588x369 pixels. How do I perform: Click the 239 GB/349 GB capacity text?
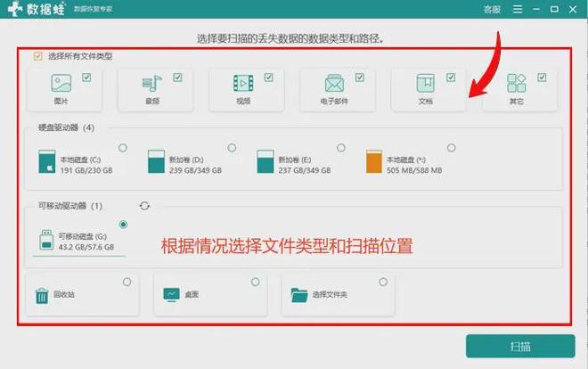click(x=195, y=170)
